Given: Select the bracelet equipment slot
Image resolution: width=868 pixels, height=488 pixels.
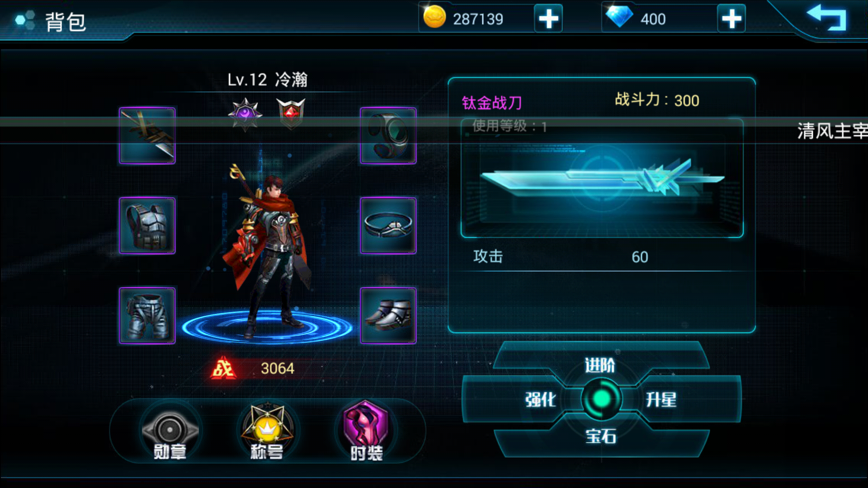Looking at the screenshot, I should click(388, 225).
